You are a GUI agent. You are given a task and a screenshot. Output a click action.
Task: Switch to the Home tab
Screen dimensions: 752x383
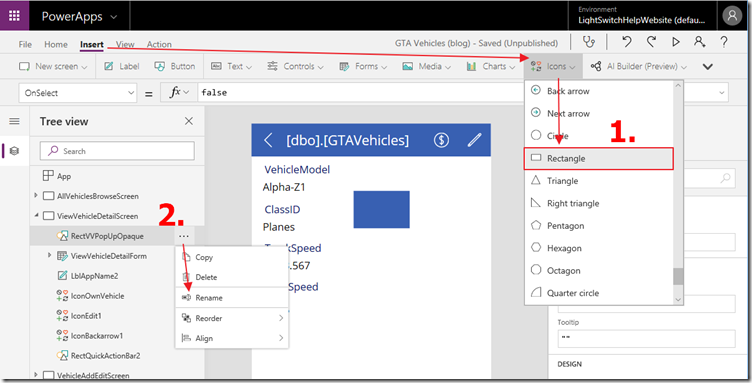(56, 45)
